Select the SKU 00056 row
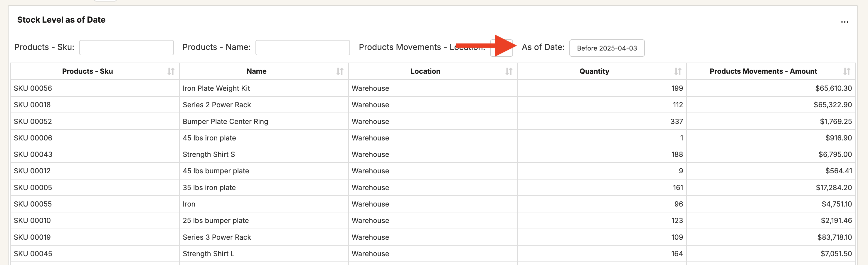The height and width of the screenshot is (265, 868). click(x=33, y=88)
